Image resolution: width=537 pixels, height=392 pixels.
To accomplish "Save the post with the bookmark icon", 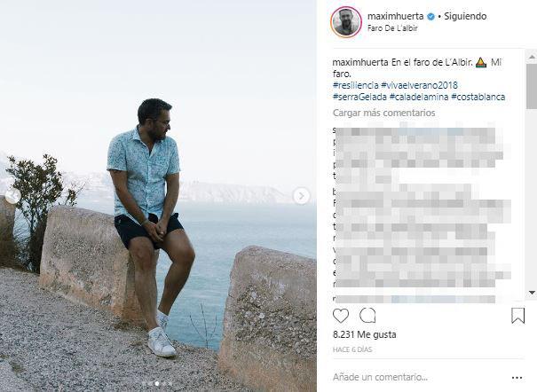I will pyautogui.click(x=518, y=315).
